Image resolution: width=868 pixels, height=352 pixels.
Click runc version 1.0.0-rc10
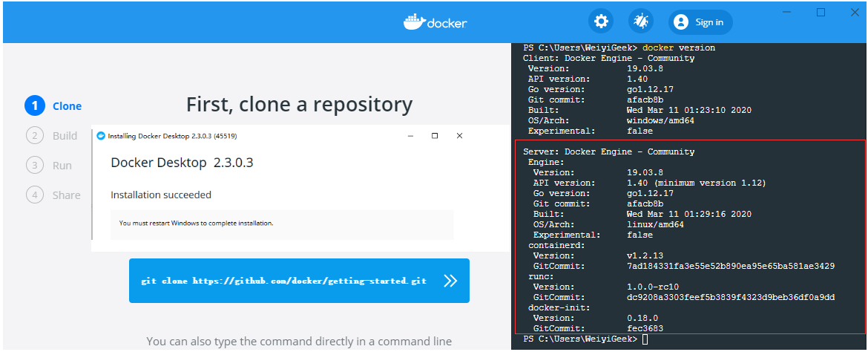[653, 287]
